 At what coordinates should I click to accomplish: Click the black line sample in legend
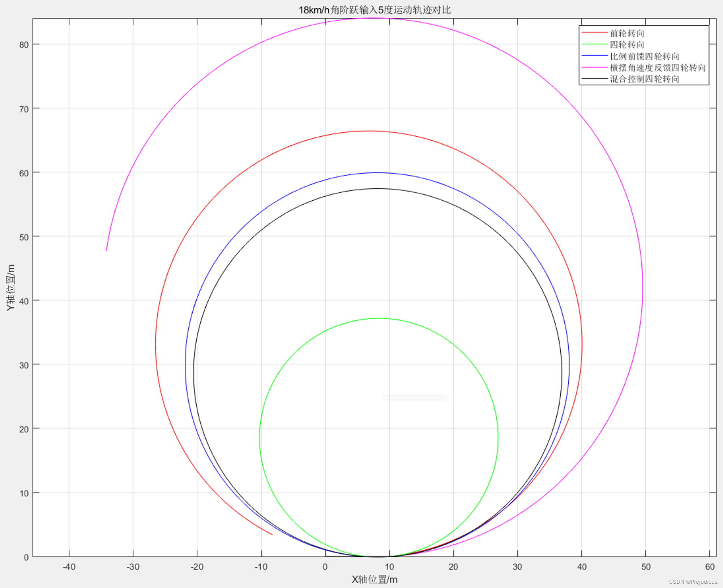point(595,78)
